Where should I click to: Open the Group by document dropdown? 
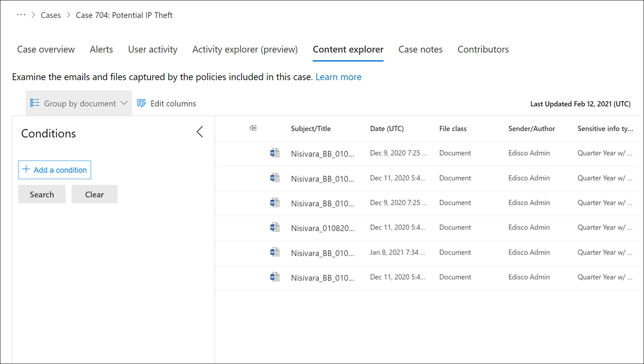pyautogui.click(x=124, y=104)
